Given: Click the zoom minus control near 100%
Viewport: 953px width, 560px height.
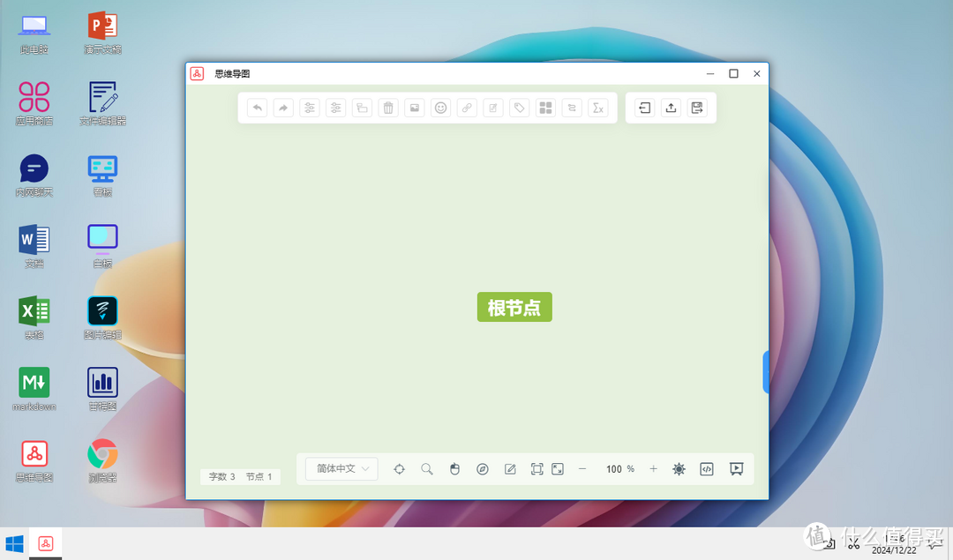Looking at the screenshot, I should 583,469.
